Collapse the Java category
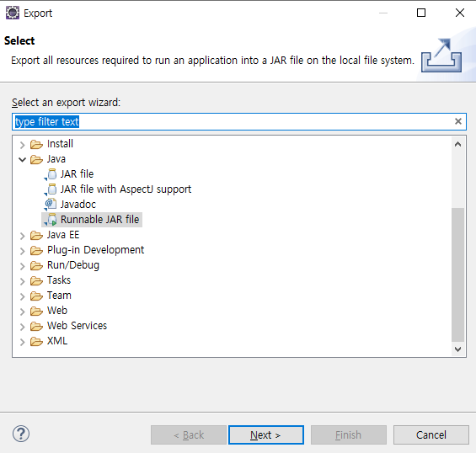The height and width of the screenshot is (453, 476). 22,159
